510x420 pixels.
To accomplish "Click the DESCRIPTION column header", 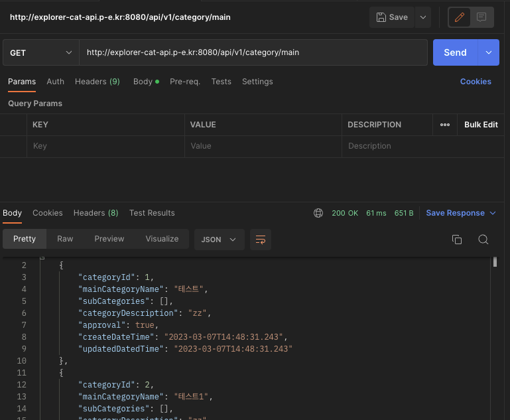I will [374, 125].
